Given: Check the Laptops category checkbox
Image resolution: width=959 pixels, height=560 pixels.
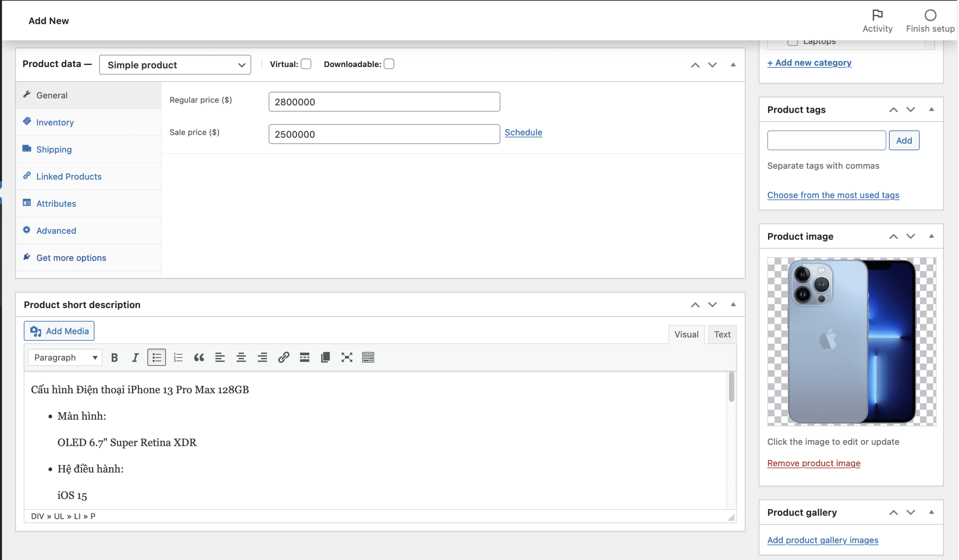Looking at the screenshot, I should pos(793,42).
